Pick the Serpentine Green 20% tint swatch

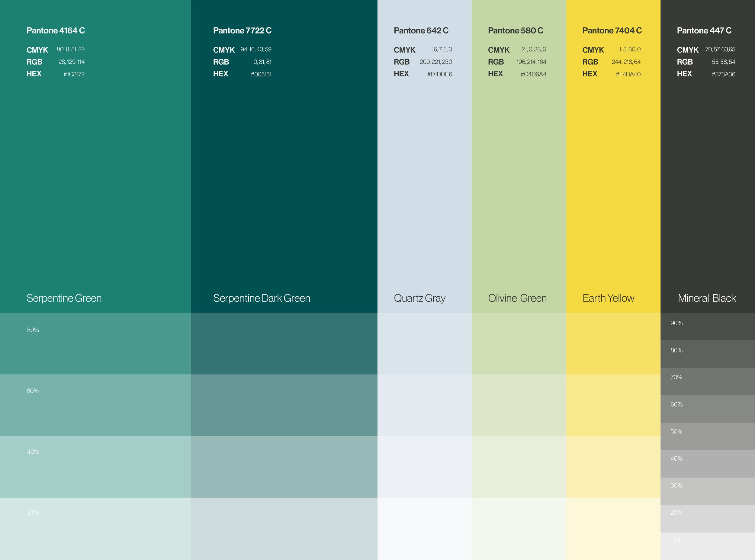click(x=95, y=529)
